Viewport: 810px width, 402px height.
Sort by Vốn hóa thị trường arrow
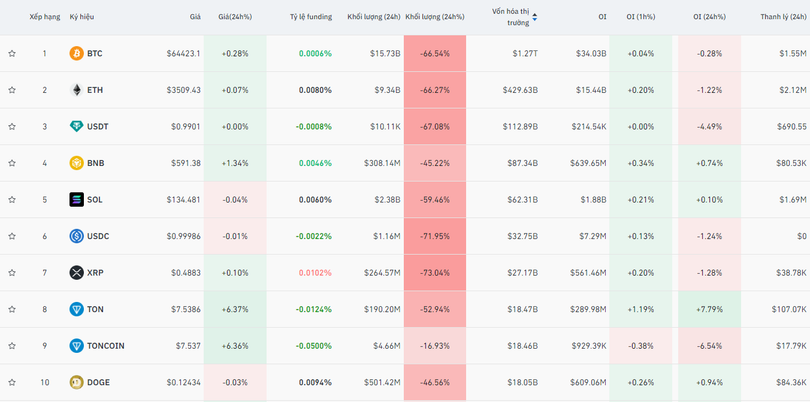[534, 17]
